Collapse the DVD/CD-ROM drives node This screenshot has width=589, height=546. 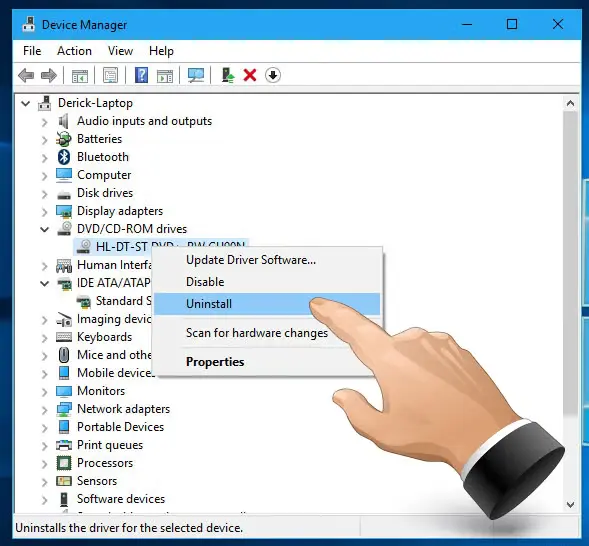(x=44, y=229)
